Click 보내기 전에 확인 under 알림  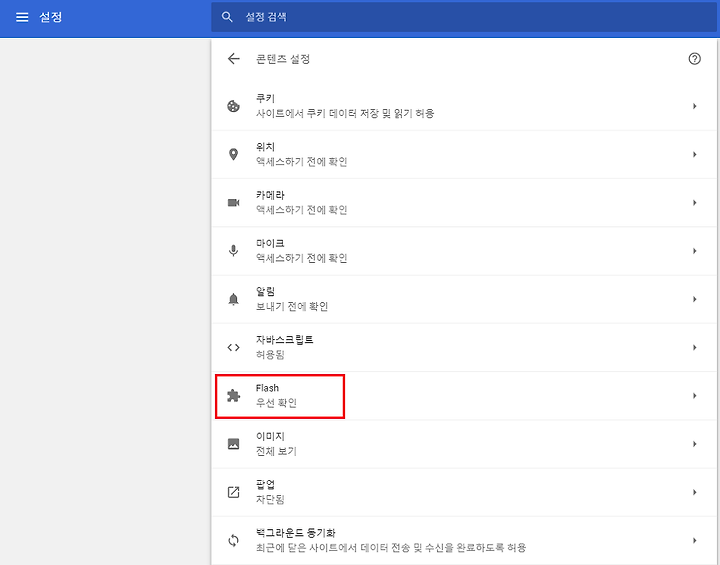point(292,306)
